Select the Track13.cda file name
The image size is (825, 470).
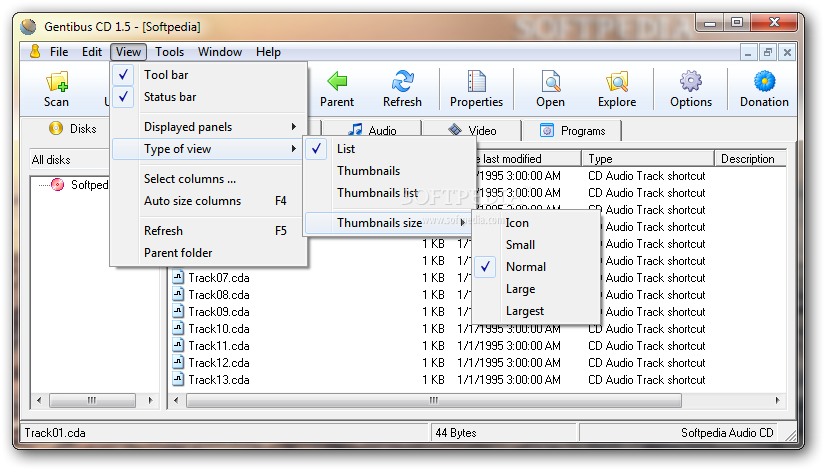(x=219, y=380)
